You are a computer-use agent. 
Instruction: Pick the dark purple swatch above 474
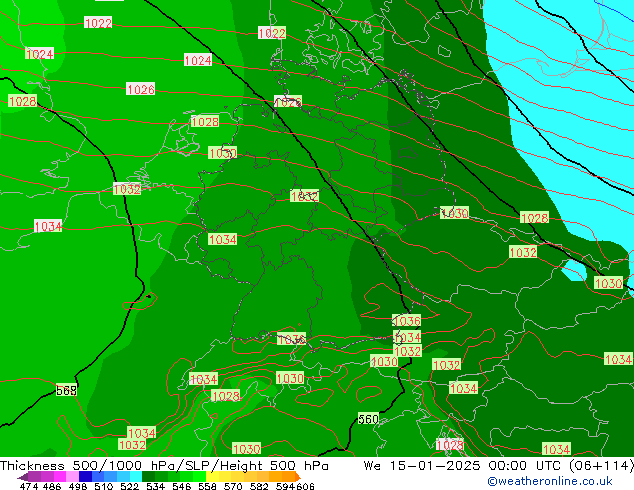[x=34, y=477]
